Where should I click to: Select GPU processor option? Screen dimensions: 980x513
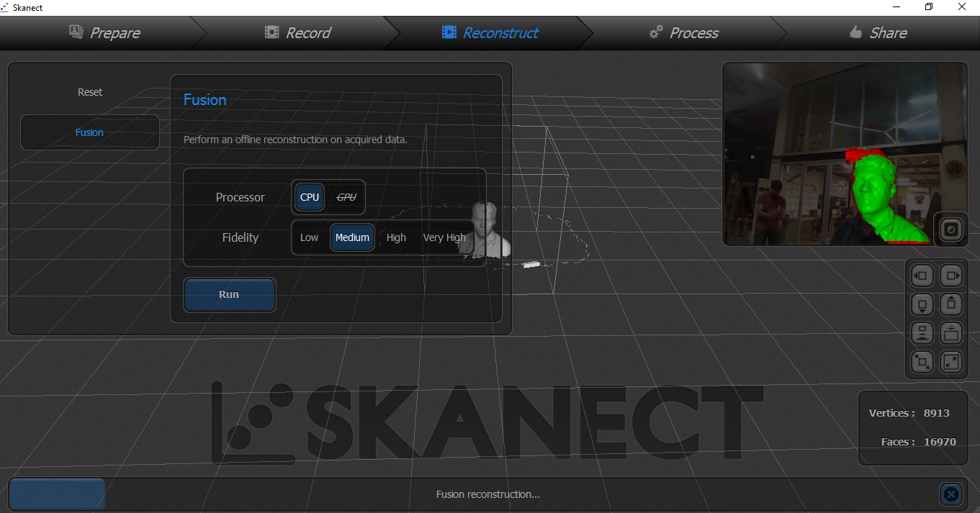coord(346,197)
